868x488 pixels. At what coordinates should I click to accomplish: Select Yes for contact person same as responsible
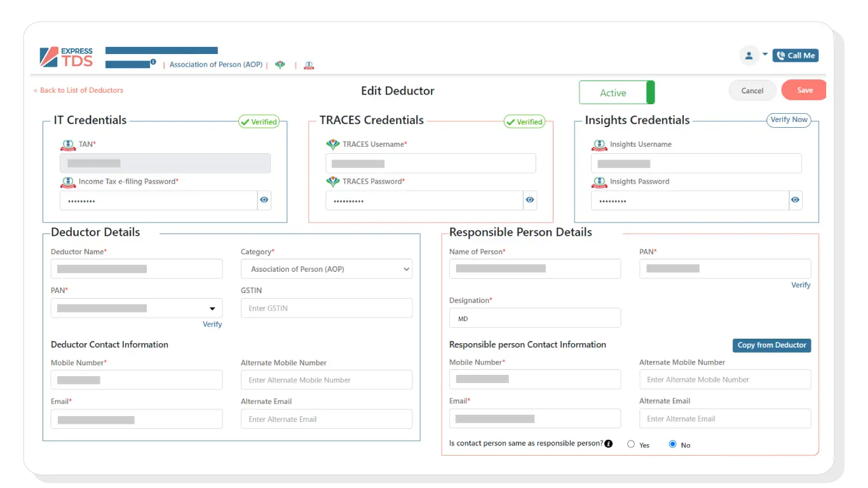[x=631, y=444]
